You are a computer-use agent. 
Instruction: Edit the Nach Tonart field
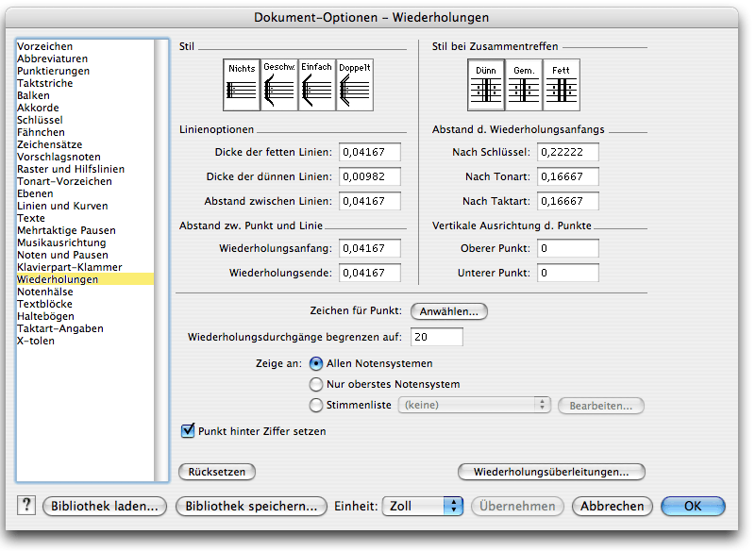(568, 176)
